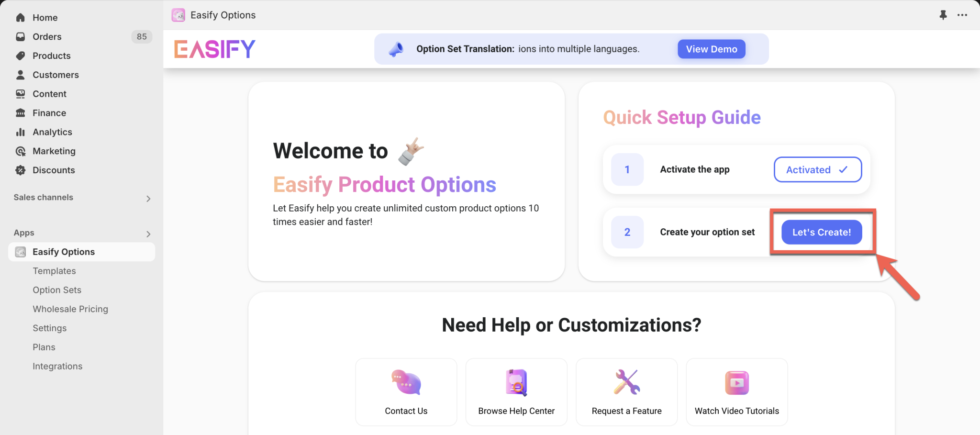Click the pin icon in top bar
The width and height of the screenshot is (980, 435).
[943, 15]
